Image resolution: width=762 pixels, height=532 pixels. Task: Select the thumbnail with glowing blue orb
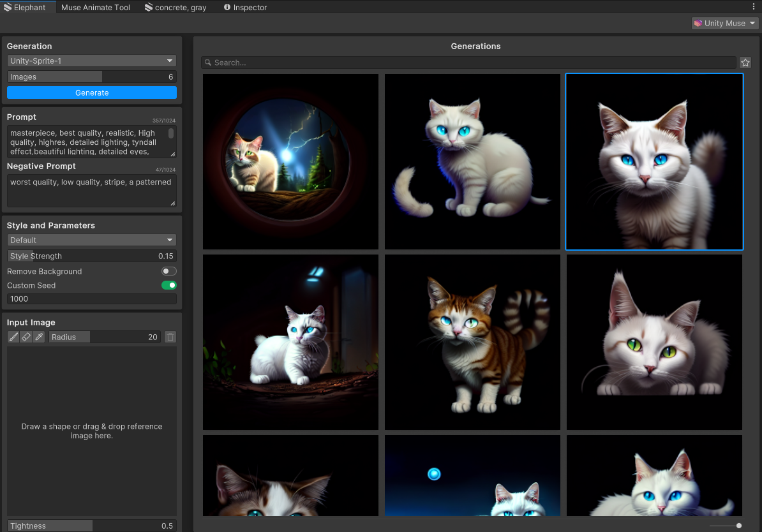coord(472,475)
